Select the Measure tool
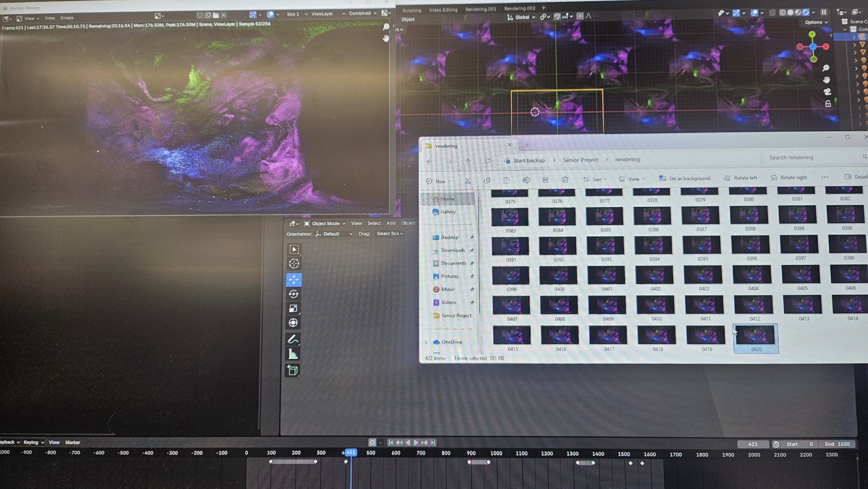Viewport: 868px width, 489px height. tap(293, 355)
